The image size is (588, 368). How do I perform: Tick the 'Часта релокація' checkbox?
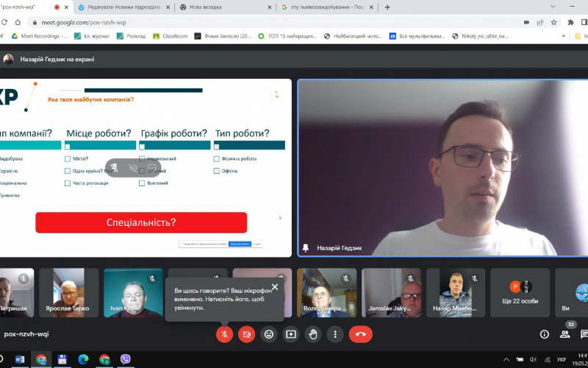[x=68, y=183]
